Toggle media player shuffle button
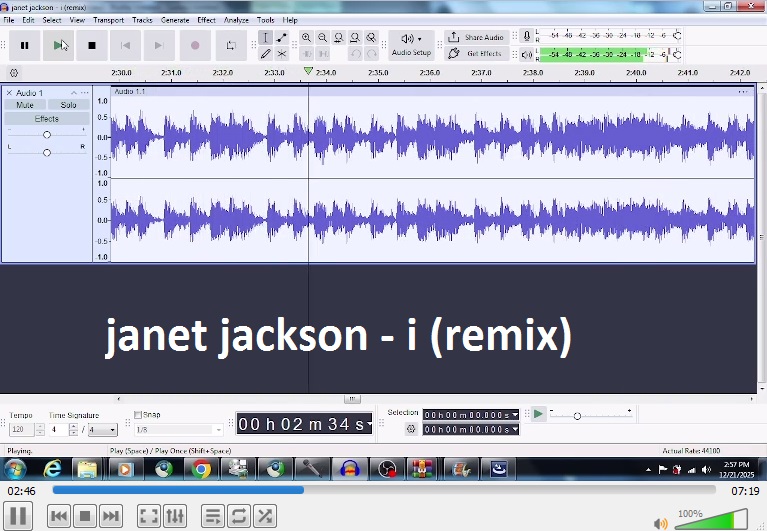The width and height of the screenshot is (767, 531). 265,516
